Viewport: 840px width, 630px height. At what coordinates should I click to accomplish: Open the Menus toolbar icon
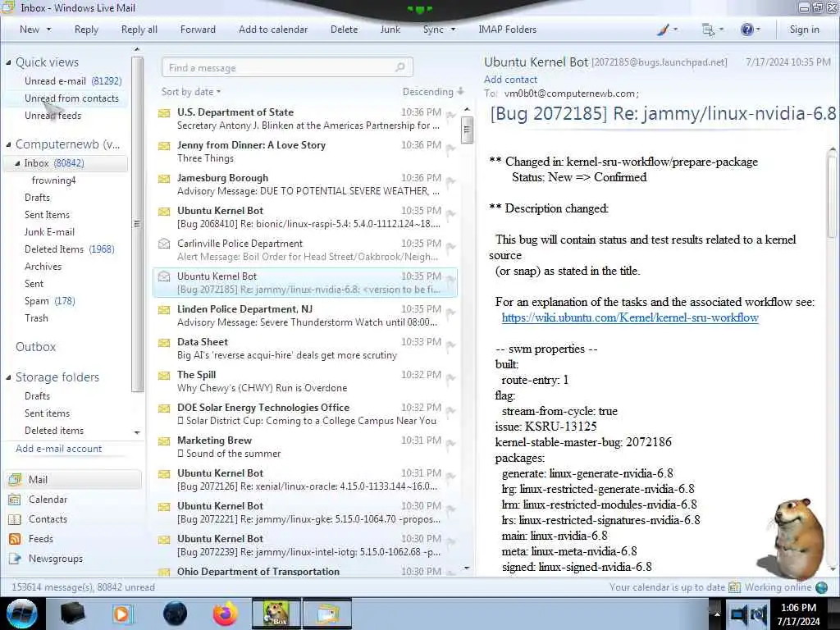click(708, 30)
